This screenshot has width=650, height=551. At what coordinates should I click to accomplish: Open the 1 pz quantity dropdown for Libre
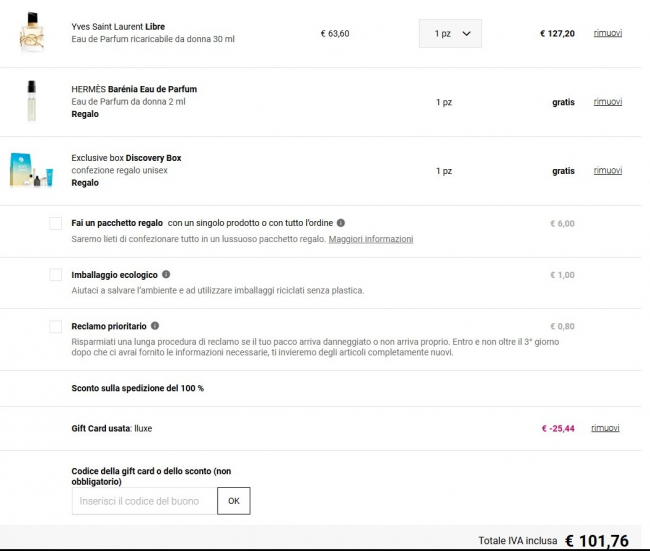tap(450, 34)
